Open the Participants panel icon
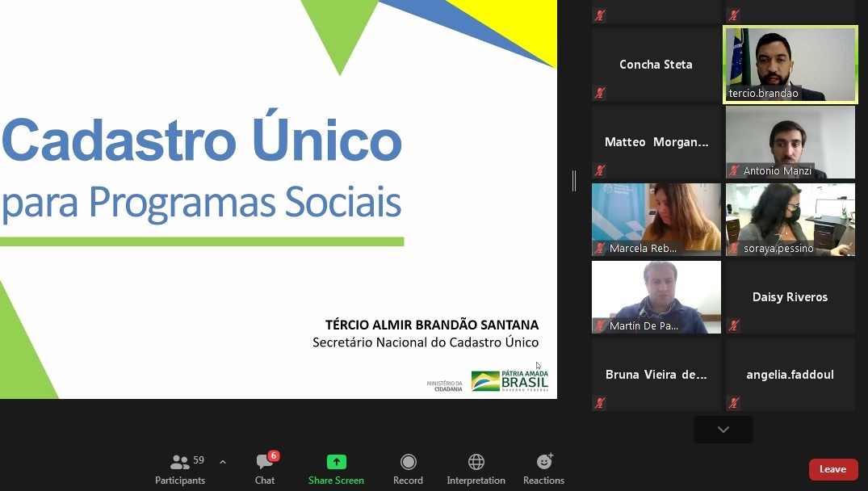 [x=179, y=462]
